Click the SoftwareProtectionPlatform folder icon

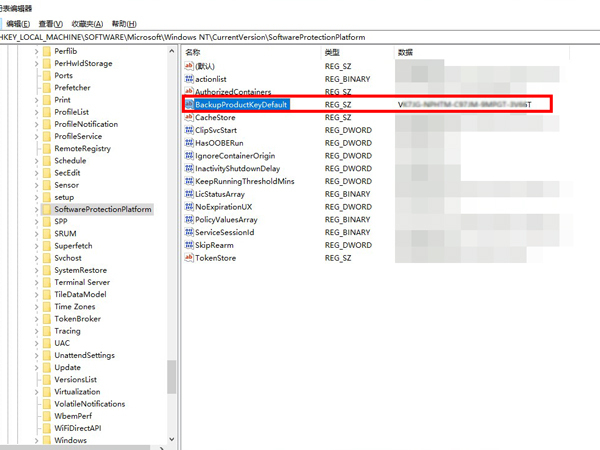tap(46, 210)
